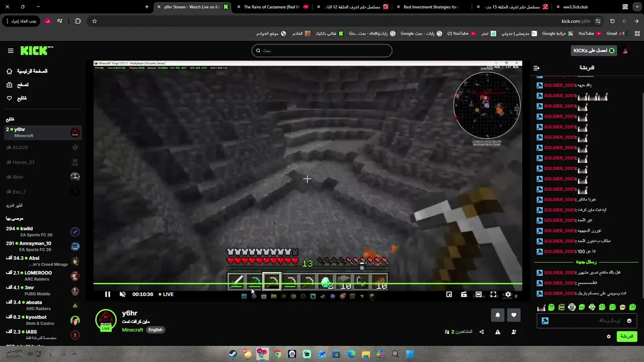Click the user-add icon near report
The width and height of the screenshot is (644, 362).
514,332
